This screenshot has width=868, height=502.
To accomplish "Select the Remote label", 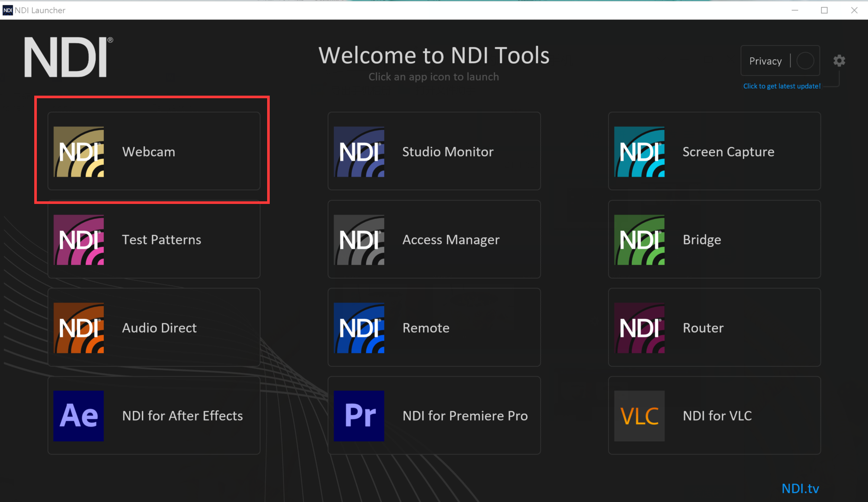I will coord(426,328).
